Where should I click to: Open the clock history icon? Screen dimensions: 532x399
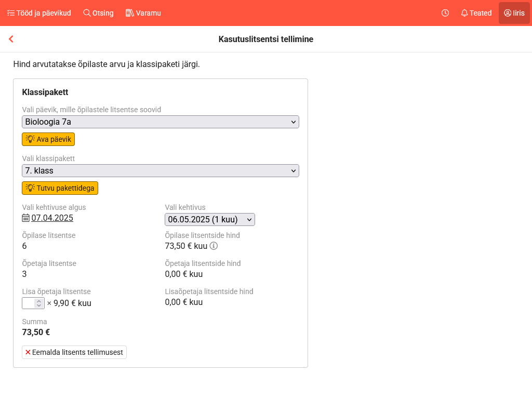click(445, 13)
